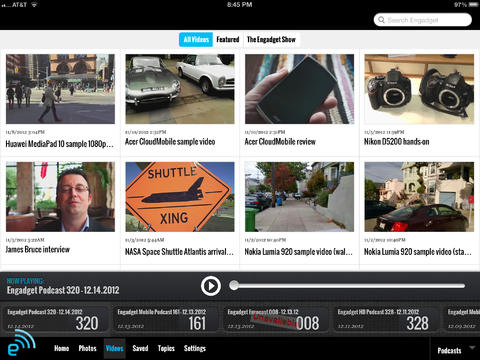Screen dimensions: 480x360
Task: Click the Engadget logo icon
Action: pos(21,343)
